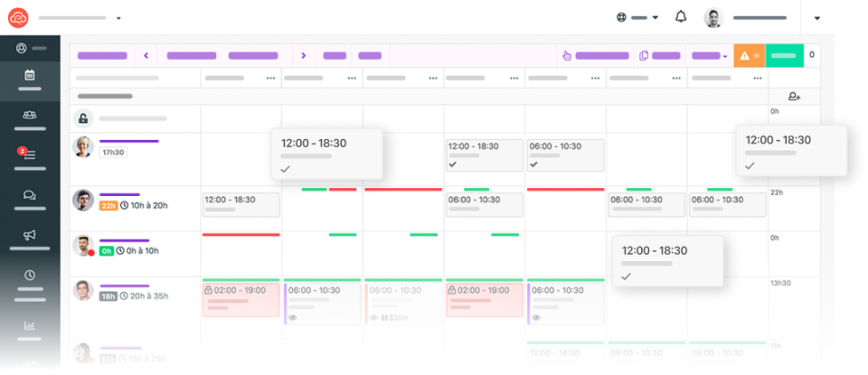Toggle checkmark on the 06:00 - 10:30 shift in first employee row
The width and height of the screenshot is (868, 375).
click(x=533, y=164)
